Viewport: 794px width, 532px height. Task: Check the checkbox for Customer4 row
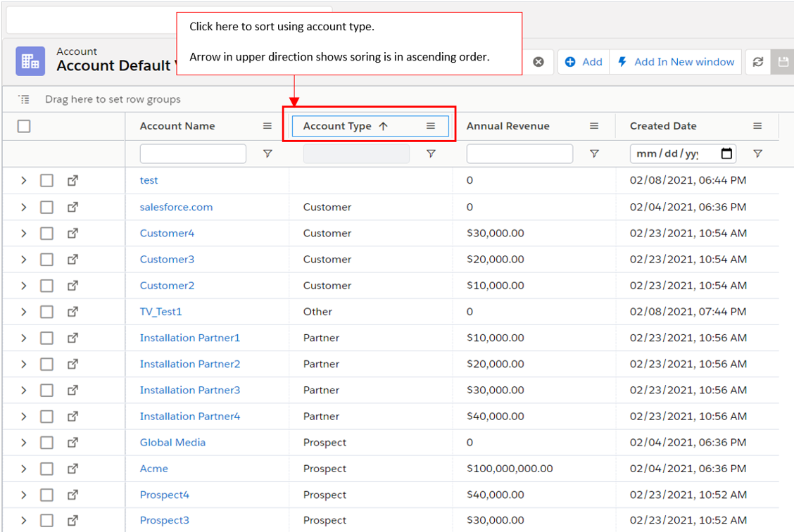coord(46,233)
